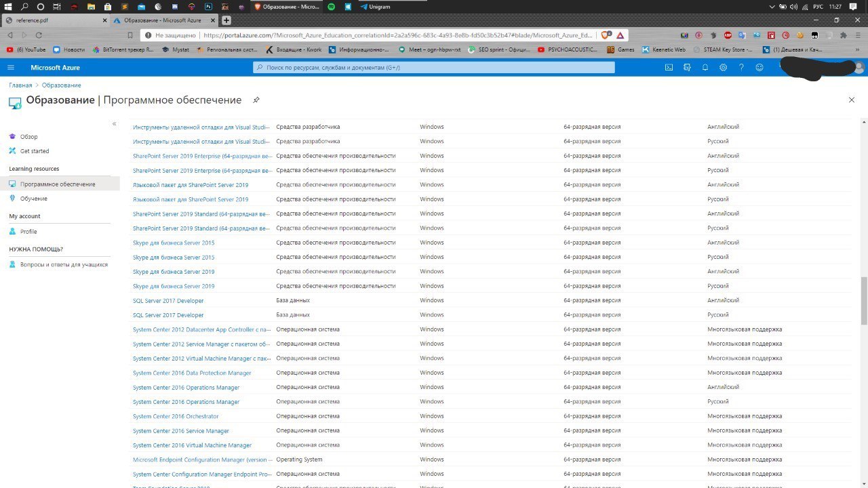Reload the page in the browser

pos(39,35)
